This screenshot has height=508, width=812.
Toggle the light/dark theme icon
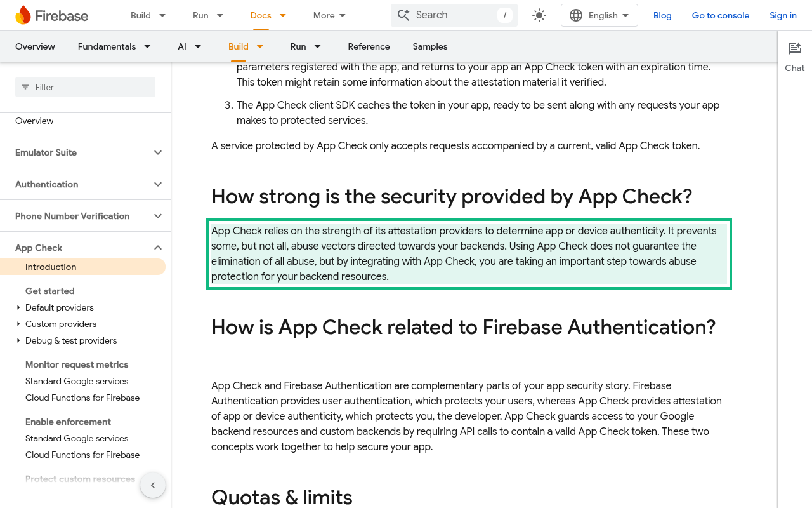coord(539,15)
